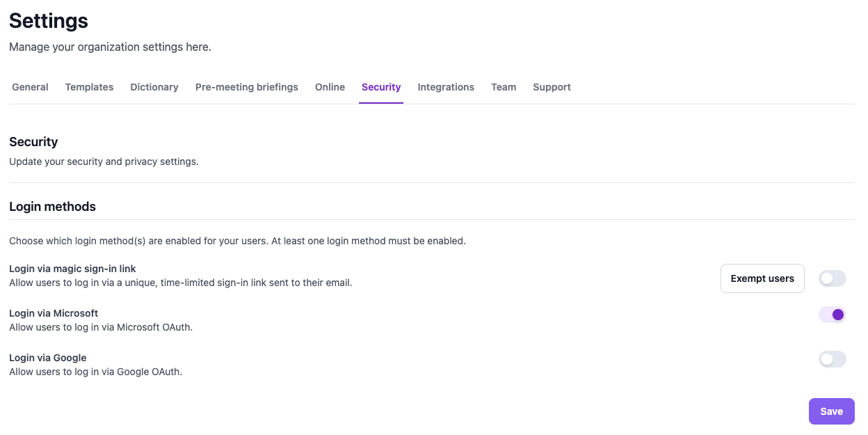Turn on the Login via Google toggle

(832, 359)
